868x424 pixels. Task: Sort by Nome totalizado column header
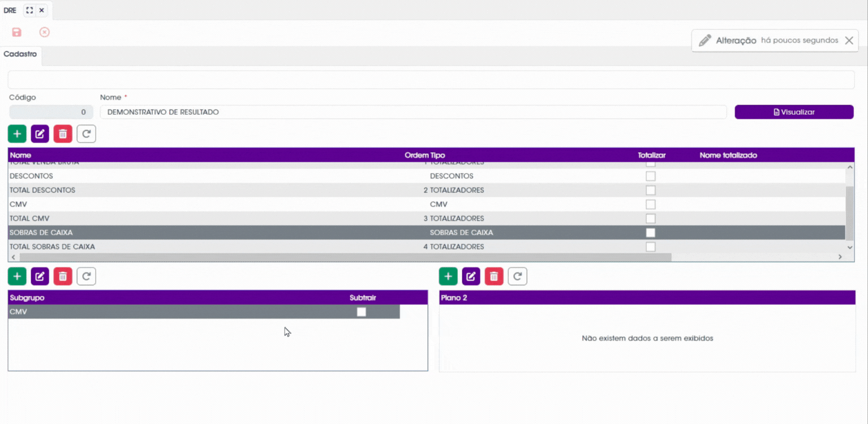click(728, 155)
